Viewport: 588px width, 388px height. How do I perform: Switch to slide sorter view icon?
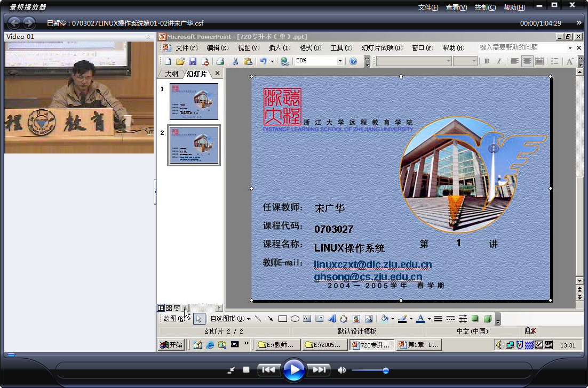point(169,308)
